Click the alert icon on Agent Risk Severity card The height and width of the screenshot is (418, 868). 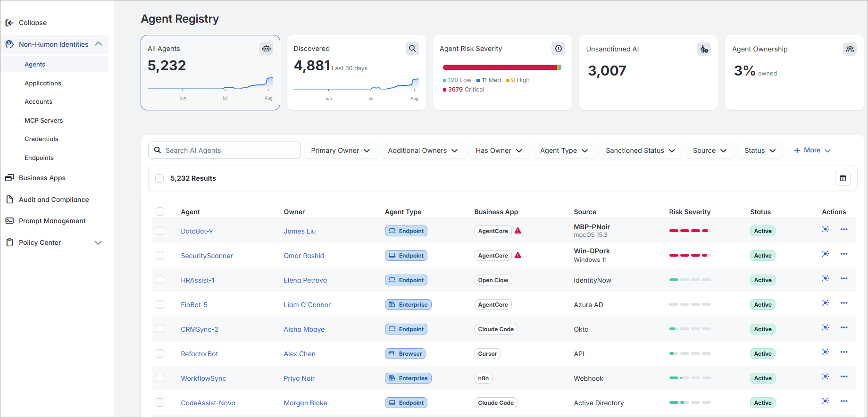coord(559,49)
